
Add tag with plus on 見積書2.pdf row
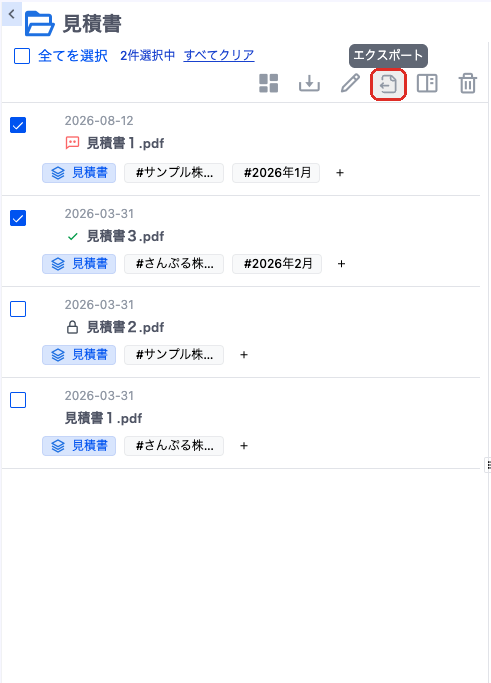(x=244, y=355)
